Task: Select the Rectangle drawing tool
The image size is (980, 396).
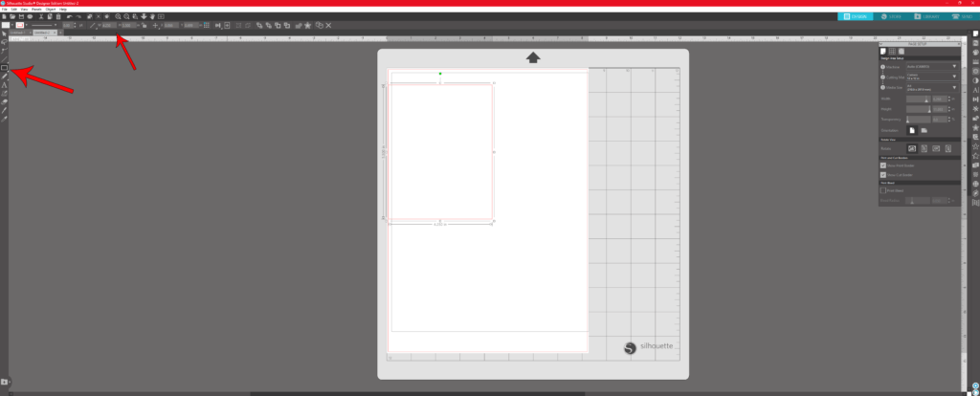Action: point(4,68)
